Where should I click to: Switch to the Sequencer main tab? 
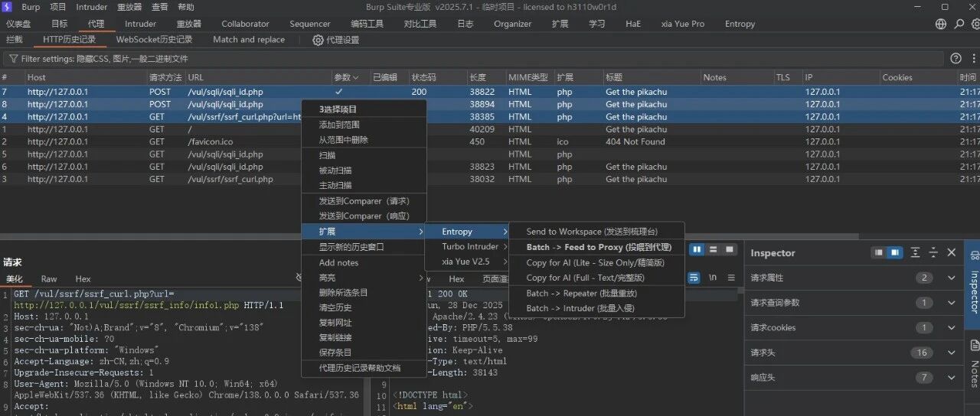pyautogui.click(x=310, y=24)
